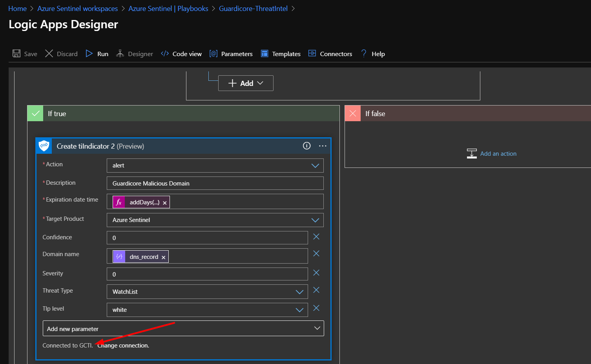Screen dimensions: 591x364
Task: Remove the Tlp level parameter
Action: point(316,308)
